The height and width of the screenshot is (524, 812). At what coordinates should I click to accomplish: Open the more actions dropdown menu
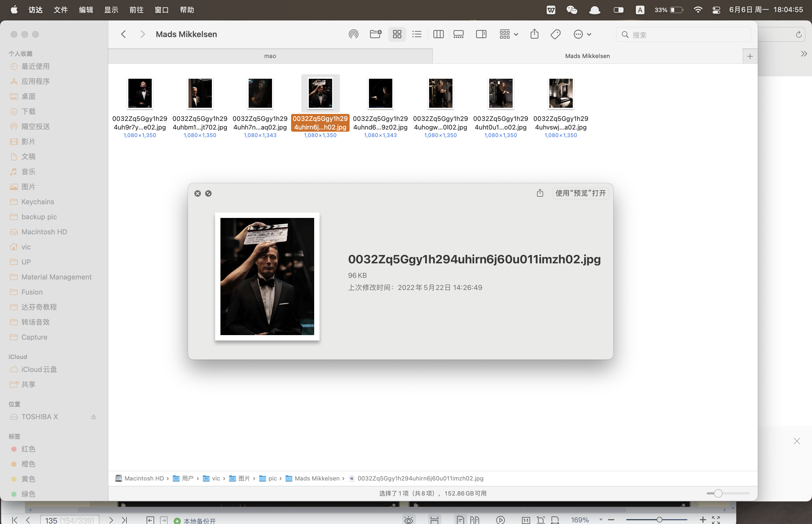[x=582, y=34]
